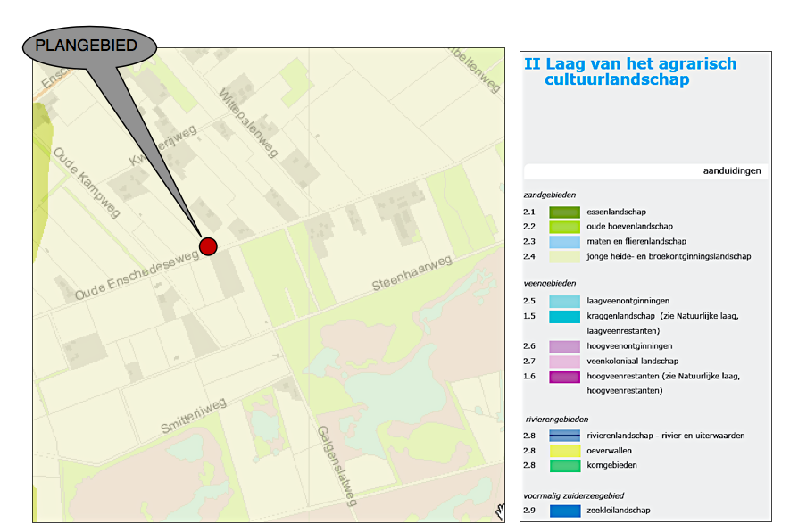Click the 'hoogveenontginningen' legend label
Image resolution: width=790 pixels, height=532 pixels.
[x=629, y=346]
